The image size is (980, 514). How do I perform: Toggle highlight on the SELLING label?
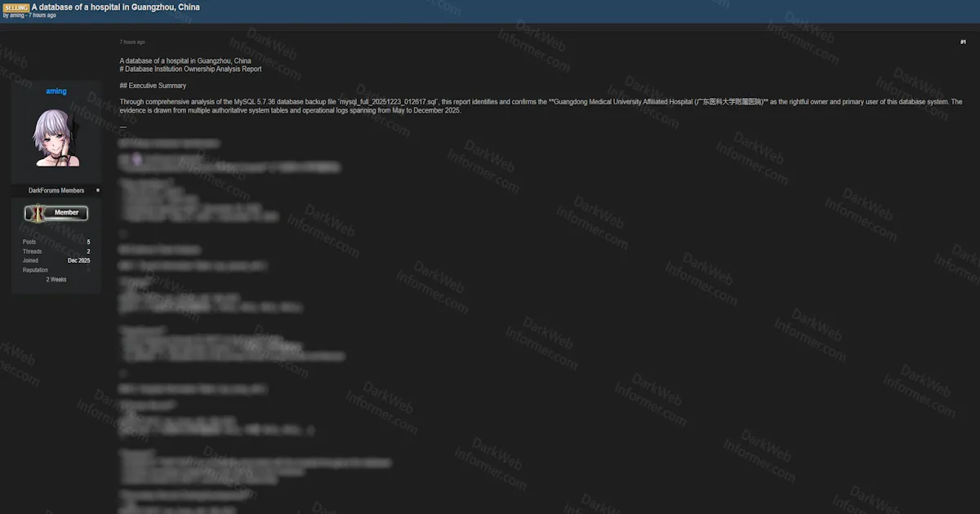coord(16,7)
